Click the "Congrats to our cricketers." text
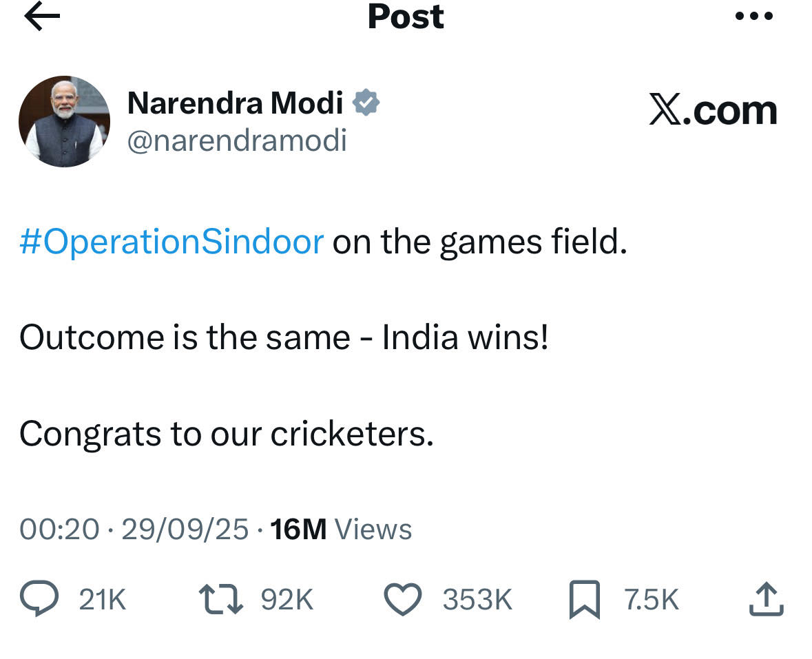 tap(226, 433)
